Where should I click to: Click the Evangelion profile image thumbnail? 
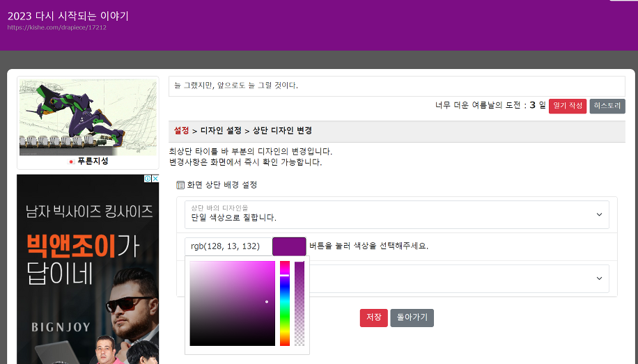click(88, 116)
